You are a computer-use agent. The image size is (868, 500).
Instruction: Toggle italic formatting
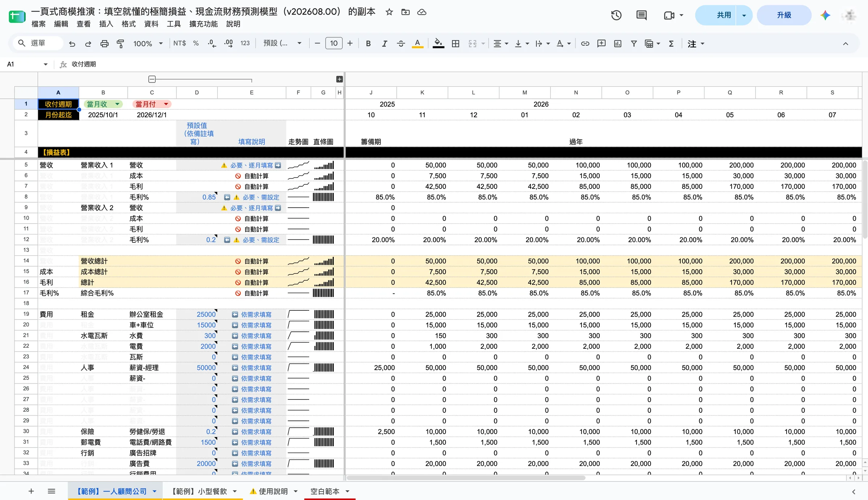pyautogui.click(x=384, y=44)
